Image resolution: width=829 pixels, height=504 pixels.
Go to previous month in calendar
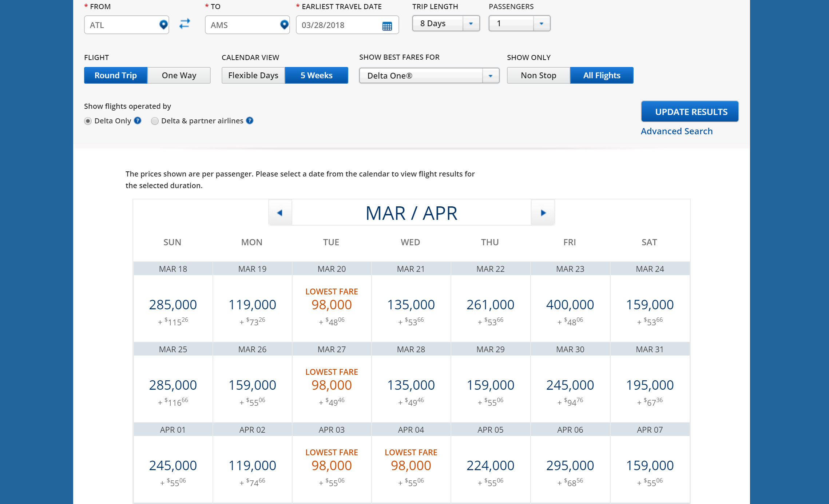280,213
